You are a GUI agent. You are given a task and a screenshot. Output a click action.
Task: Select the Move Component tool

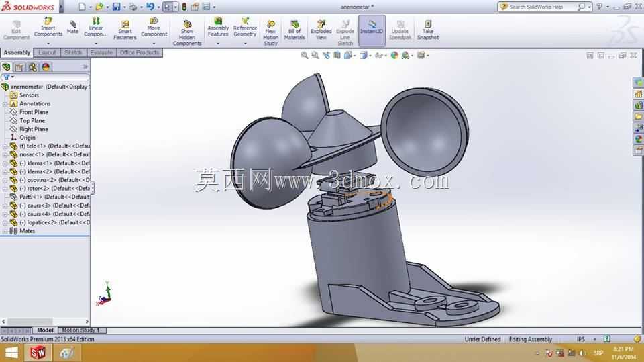[154, 27]
